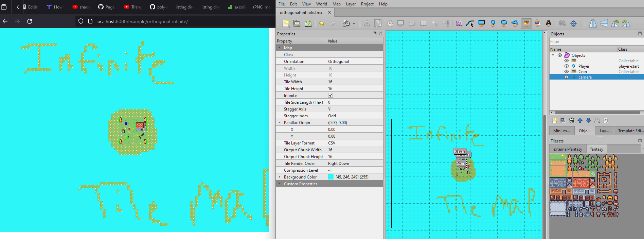The width and height of the screenshot is (644, 239).
Task: Open the World menu
Action: pos(321,4)
